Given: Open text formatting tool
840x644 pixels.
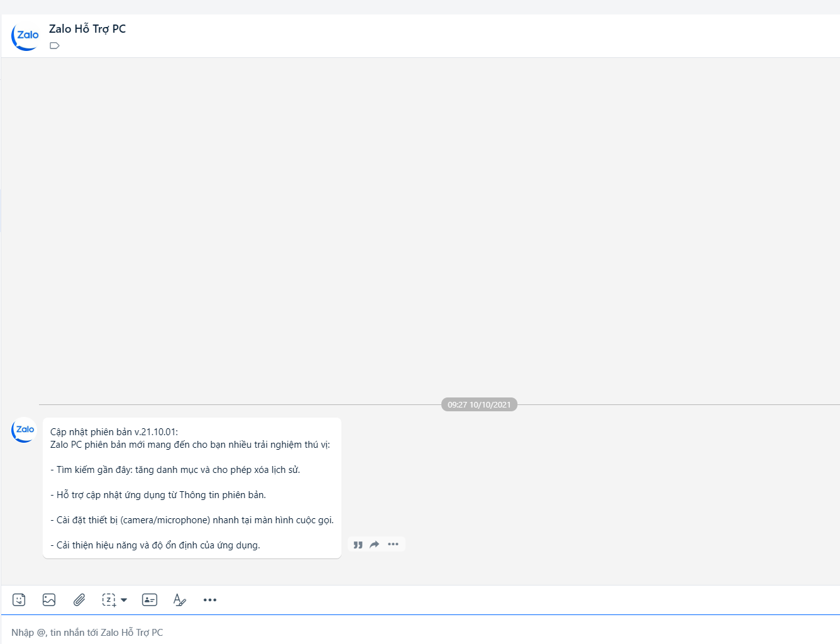Looking at the screenshot, I should [x=179, y=600].
